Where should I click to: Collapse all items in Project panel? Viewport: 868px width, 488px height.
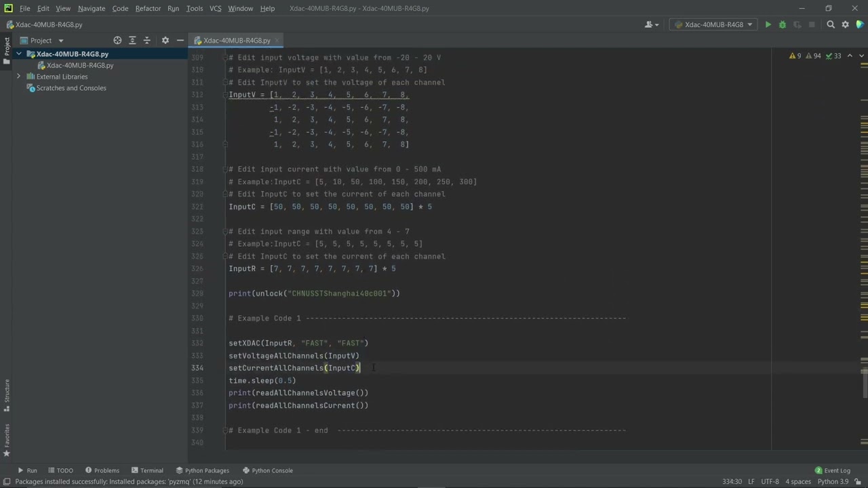point(147,40)
